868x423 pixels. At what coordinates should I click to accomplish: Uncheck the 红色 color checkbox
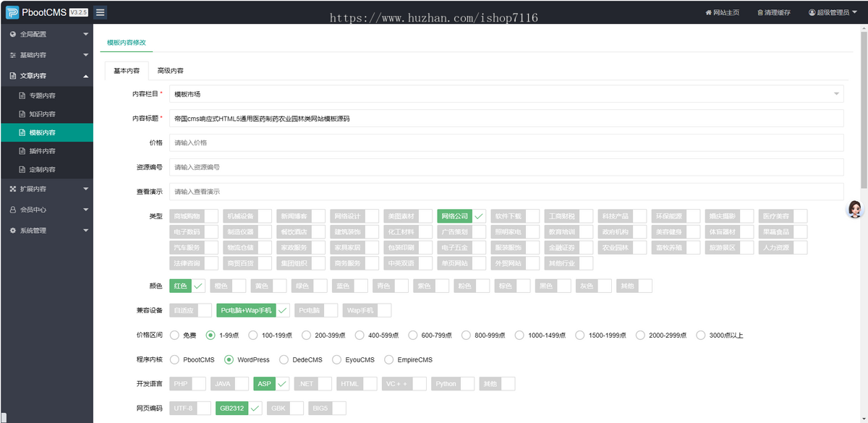pyautogui.click(x=187, y=286)
